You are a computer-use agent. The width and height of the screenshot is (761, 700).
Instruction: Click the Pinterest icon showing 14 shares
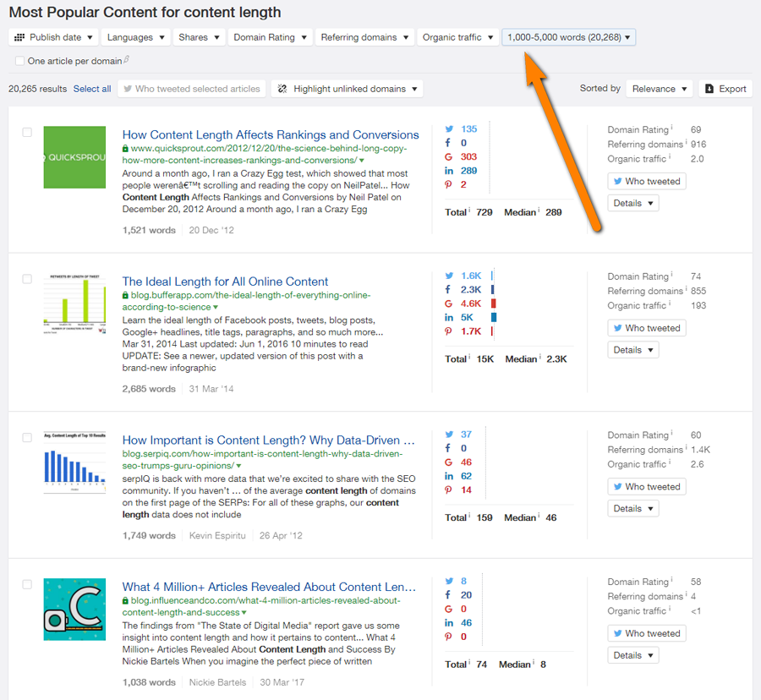pos(448,490)
